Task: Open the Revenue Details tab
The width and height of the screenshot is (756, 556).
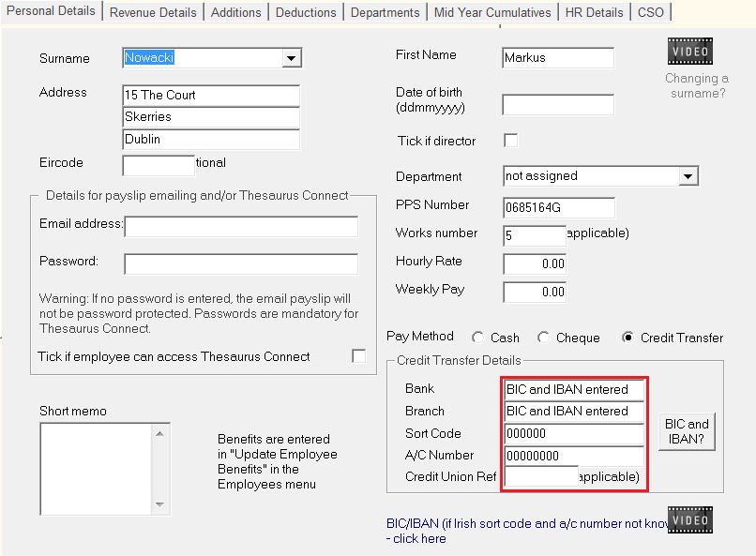Action: click(153, 12)
